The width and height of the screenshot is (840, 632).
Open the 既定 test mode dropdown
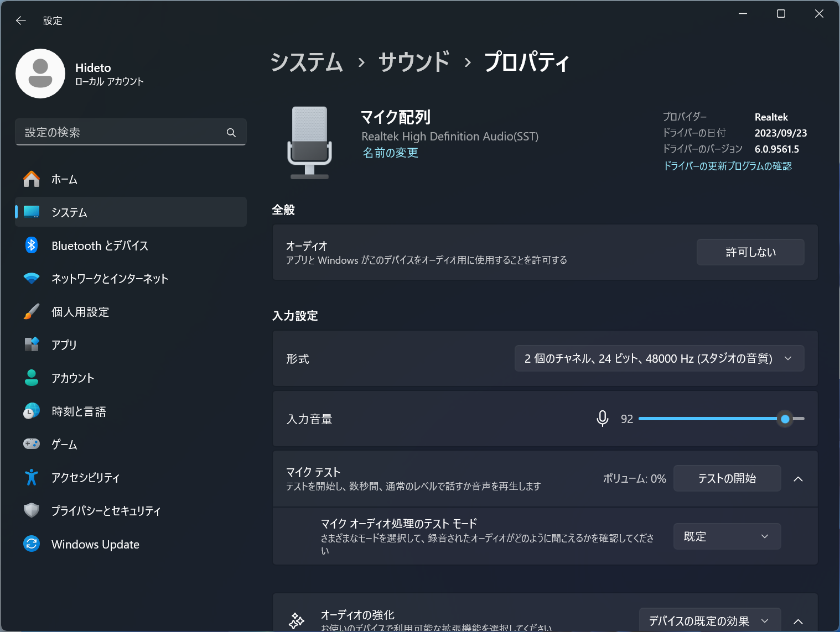click(727, 536)
